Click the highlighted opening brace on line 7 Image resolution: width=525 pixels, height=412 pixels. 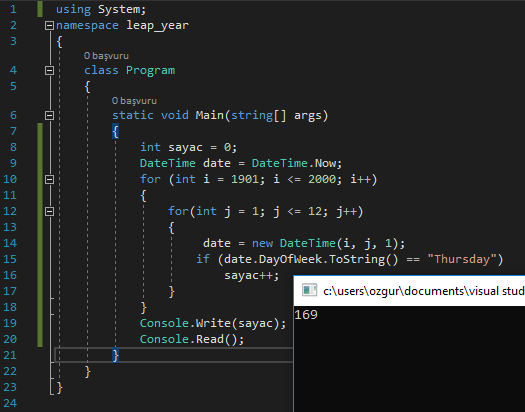click(116, 131)
